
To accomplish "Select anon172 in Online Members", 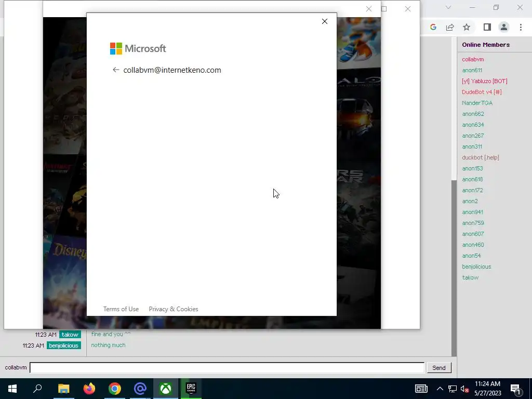I will pyautogui.click(x=472, y=190).
